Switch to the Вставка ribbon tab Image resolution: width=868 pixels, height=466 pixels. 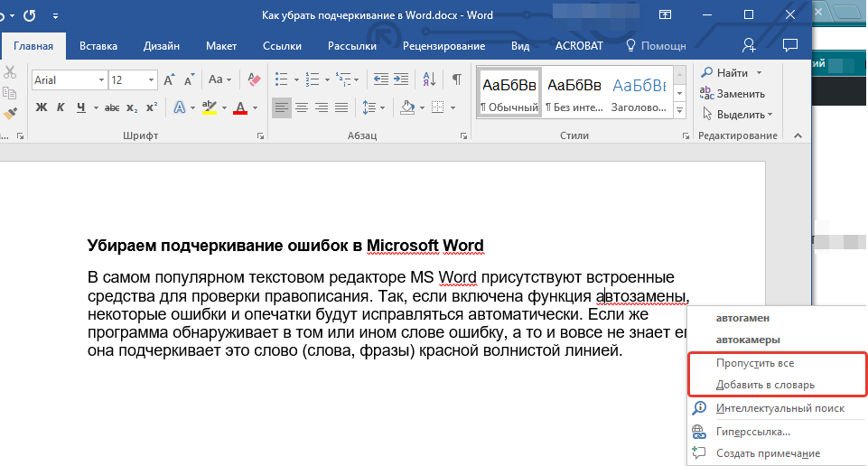click(98, 46)
